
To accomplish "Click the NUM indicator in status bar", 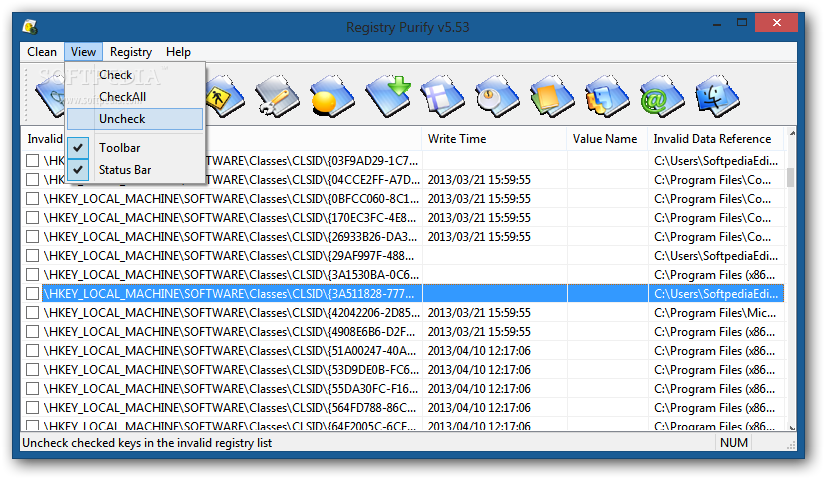I will pyautogui.click(x=733, y=443).
